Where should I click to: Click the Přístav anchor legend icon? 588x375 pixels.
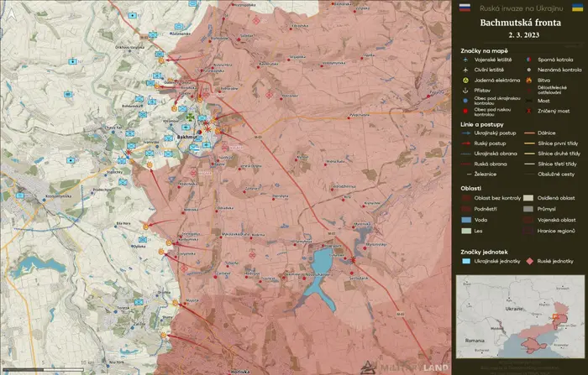(x=465, y=91)
